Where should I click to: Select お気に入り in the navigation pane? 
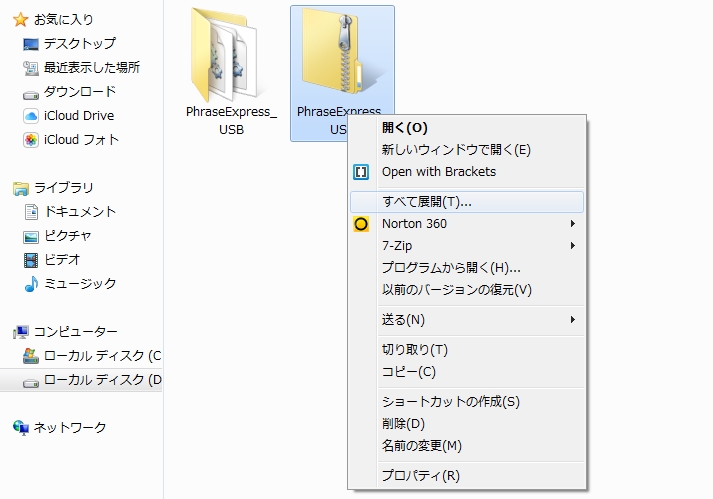point(64,20)
